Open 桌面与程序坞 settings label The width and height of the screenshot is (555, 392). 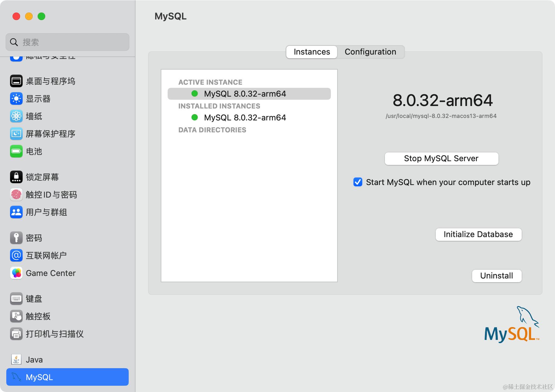(x=51, y=81)
